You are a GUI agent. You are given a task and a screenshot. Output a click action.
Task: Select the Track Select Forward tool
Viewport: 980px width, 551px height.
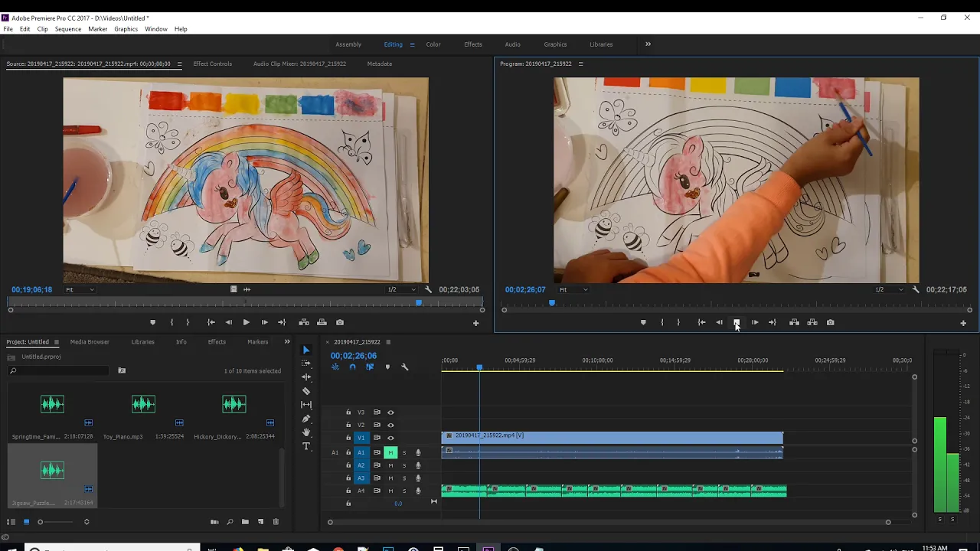tap(306, 364)
